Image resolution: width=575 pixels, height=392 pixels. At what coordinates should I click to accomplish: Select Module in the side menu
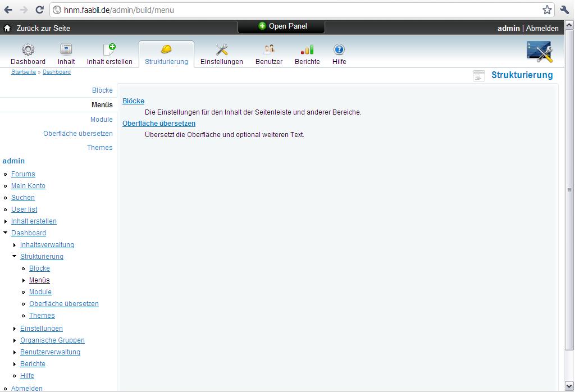tap(101, 120)
